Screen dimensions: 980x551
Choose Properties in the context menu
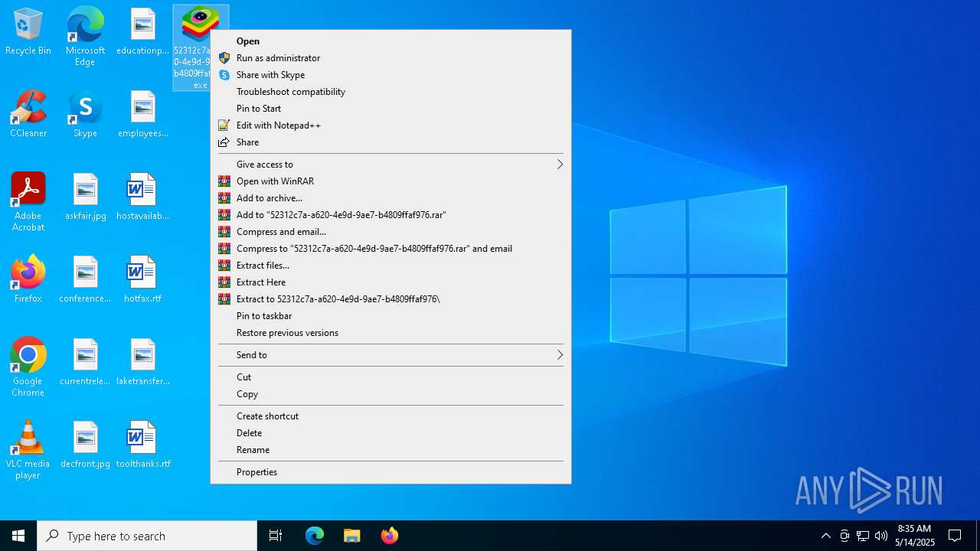390,472
